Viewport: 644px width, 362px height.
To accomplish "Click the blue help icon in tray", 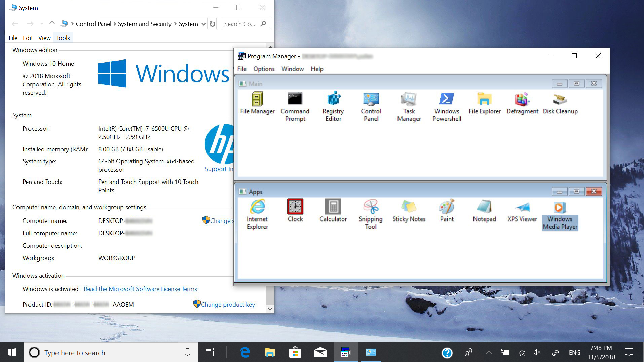I will [x=447, y=353].
